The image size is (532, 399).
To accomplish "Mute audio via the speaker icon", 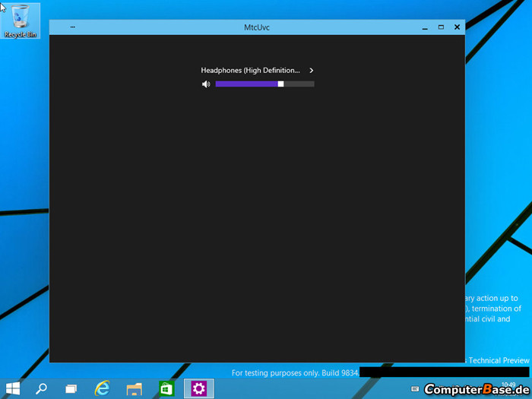I will point(206,84).
